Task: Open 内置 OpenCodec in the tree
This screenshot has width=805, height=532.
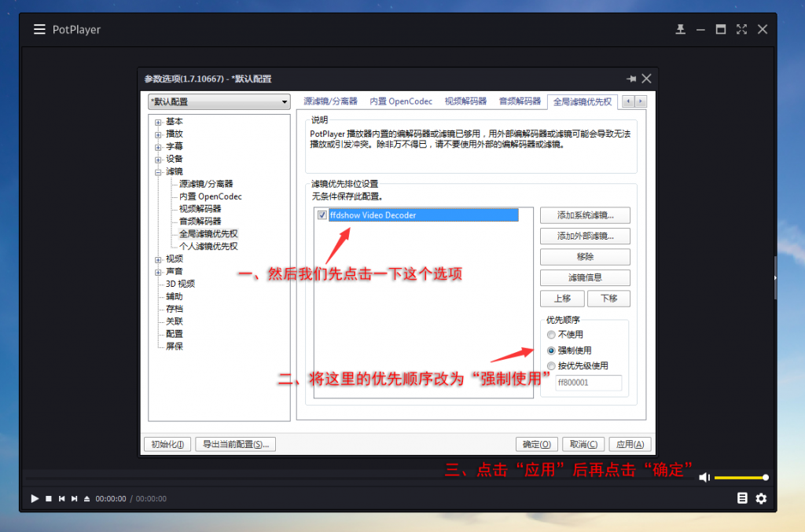Action: [x=210, y=196]
